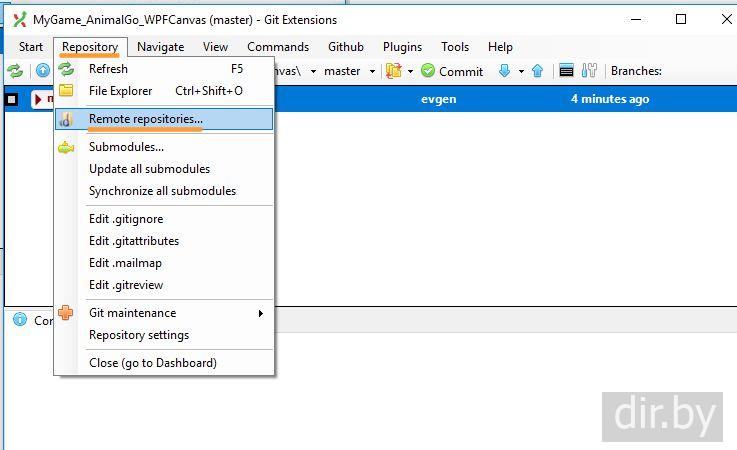Click the author name evgen
The width and height of the screenshot is (737, 450).
(439, 99)
